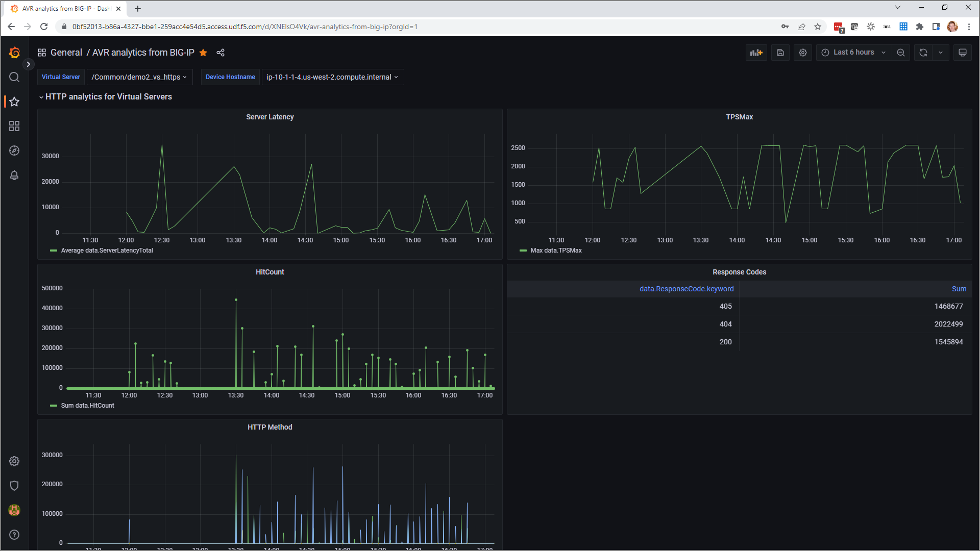Viewport: 980px width, 551px height.
Task: Unstar the dashboard using the favorite star
Action: point(203,53)
